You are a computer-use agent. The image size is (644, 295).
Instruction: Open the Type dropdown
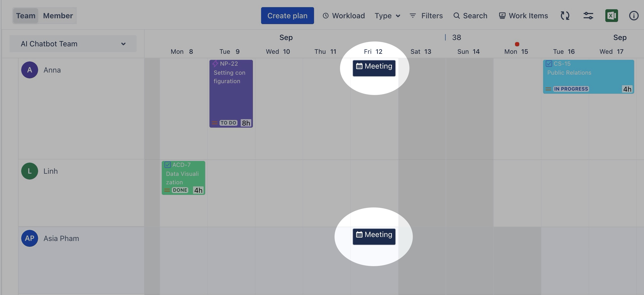pos(387,16)
